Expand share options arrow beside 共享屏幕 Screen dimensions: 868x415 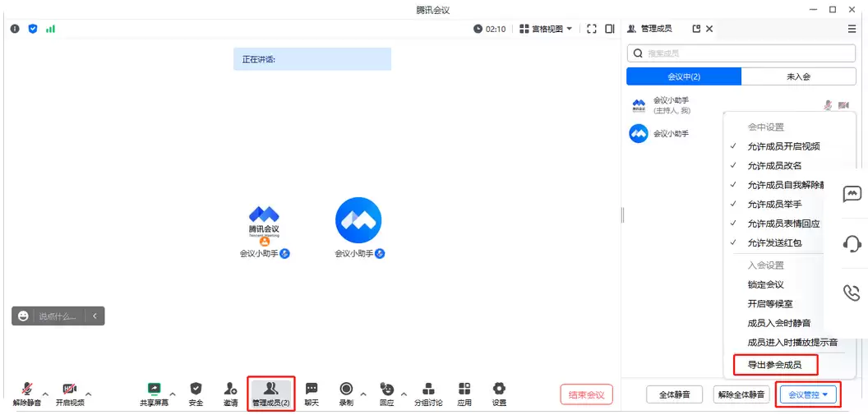pyautogui.click(x=173, y=394)
